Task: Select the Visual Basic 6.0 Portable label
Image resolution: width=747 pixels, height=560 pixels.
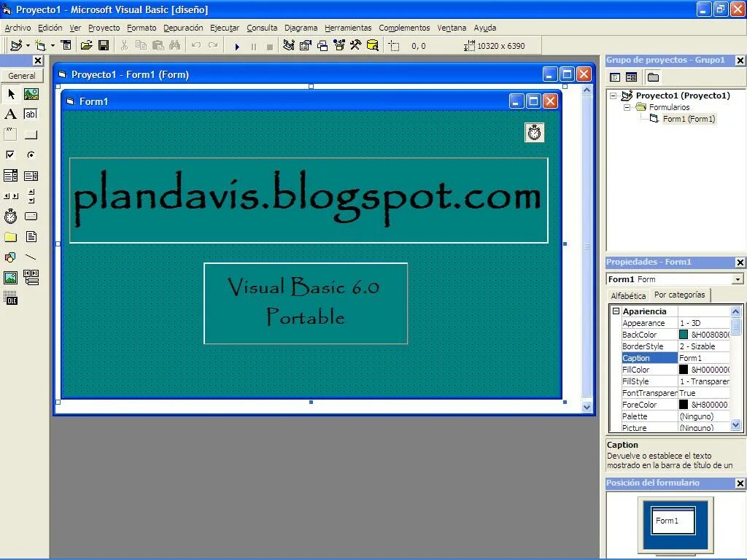Action: pos(306,303)
